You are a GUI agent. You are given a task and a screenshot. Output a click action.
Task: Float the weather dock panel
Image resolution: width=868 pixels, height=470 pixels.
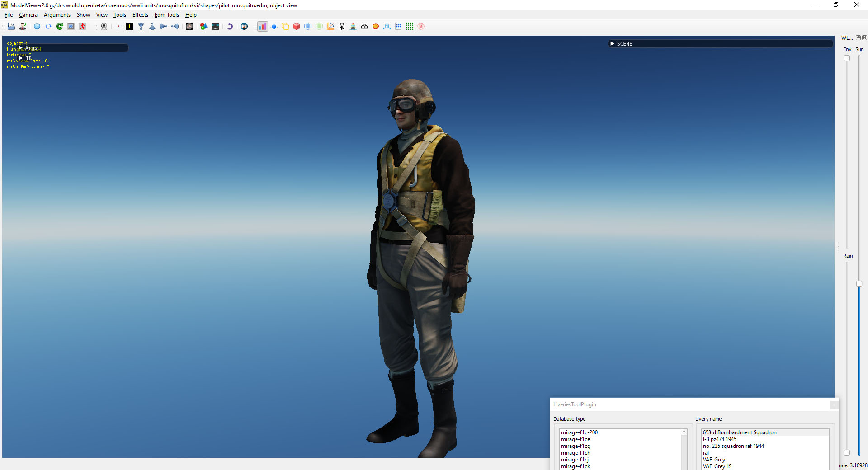pos(858,38)
